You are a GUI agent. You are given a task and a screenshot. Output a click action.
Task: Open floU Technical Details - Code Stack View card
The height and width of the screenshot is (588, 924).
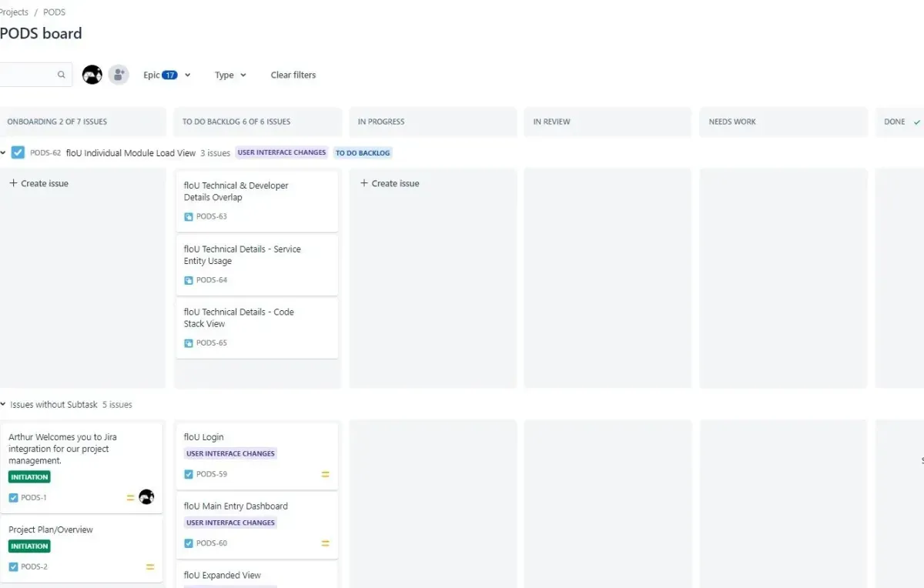point(239,318)
